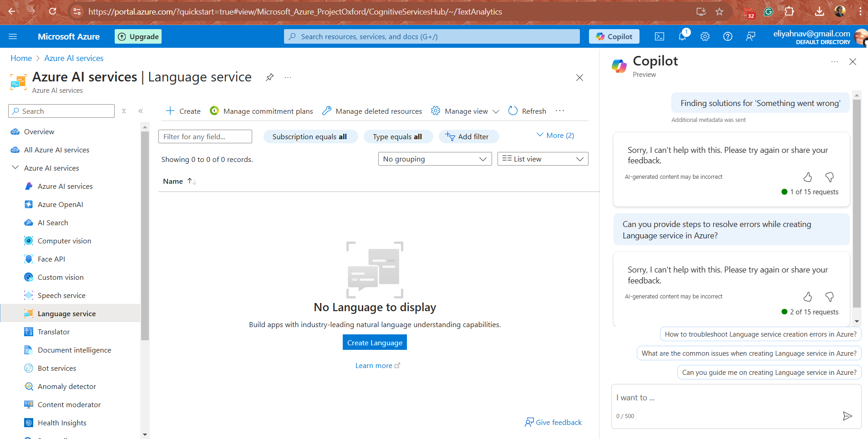
Task: Open the toolbar overflow ellipsis menu
Action: click(560, 111)
